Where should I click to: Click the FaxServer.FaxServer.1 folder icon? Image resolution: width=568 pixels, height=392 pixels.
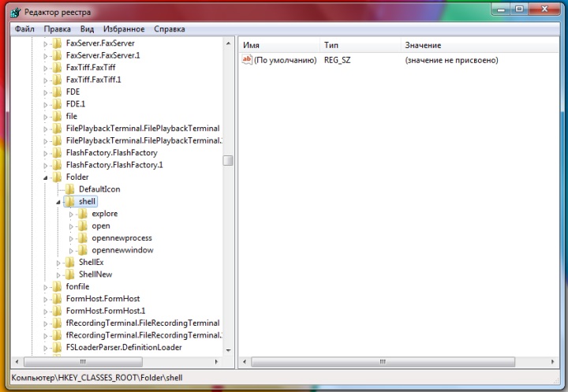(58, 55)
